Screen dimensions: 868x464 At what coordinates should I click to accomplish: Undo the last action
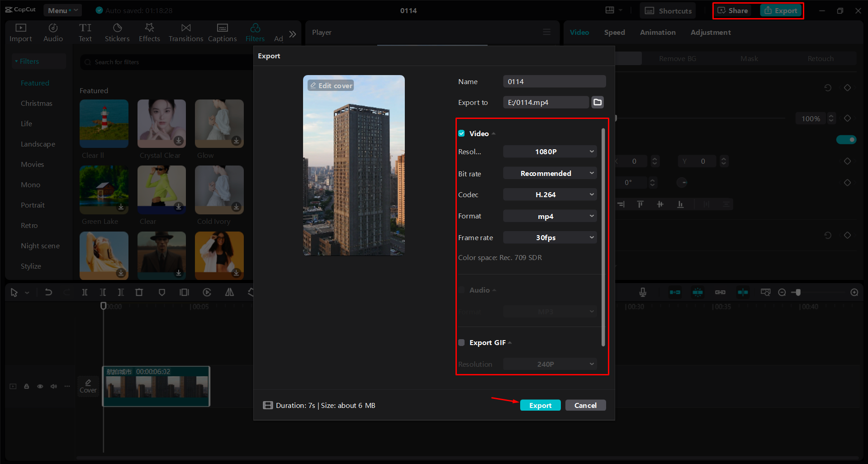[x=48, y=292]
